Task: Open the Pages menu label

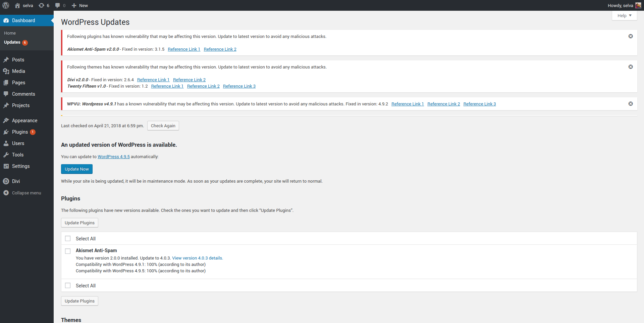Action: [x=18, y=83]
